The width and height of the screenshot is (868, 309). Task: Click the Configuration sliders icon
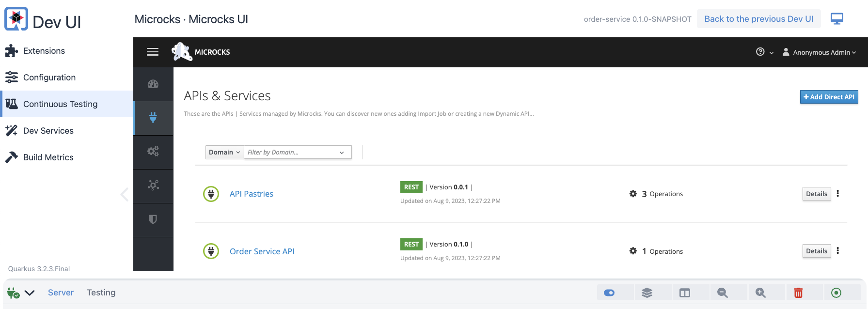12,77
